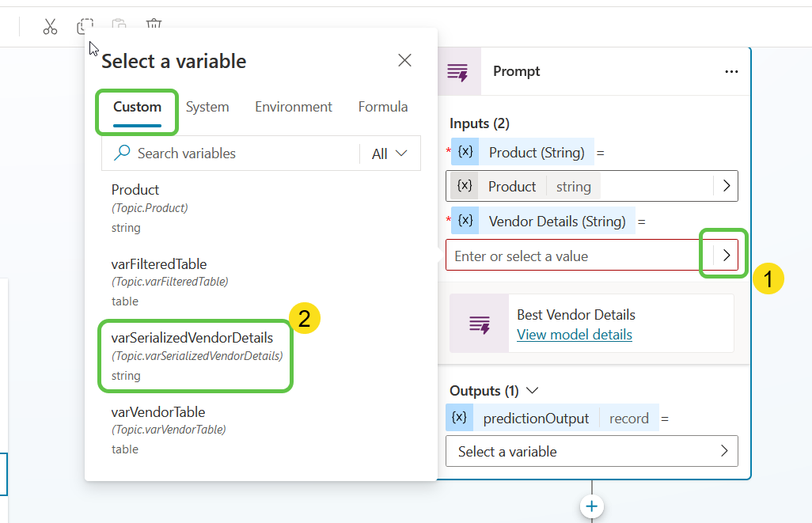
Task: Open the Prompt node more options menu
Action: point(731,72)
